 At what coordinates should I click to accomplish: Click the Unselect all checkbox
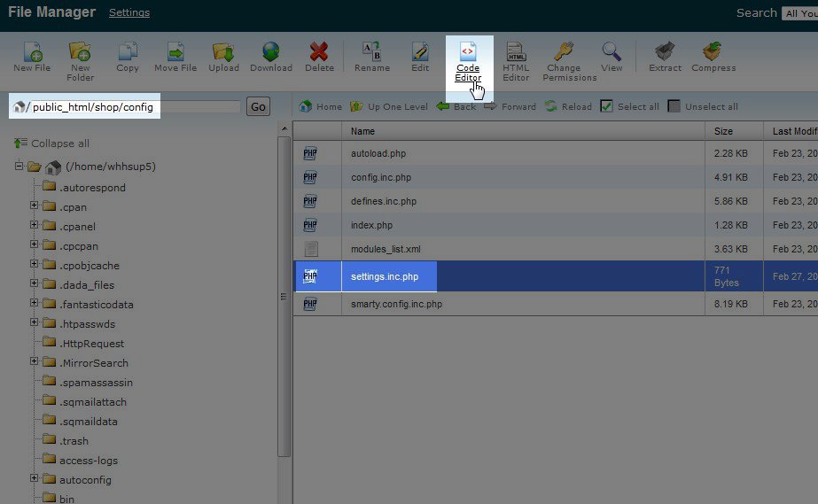coord(674,106)
